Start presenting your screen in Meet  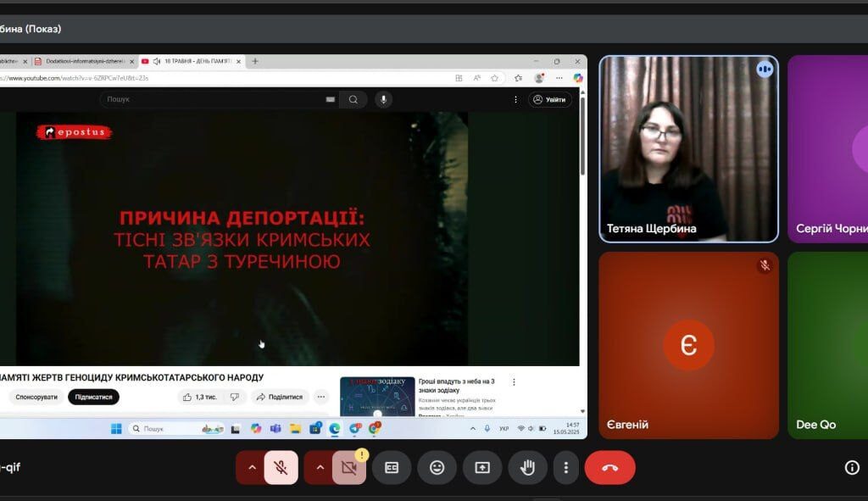click(x=482, y=468)
